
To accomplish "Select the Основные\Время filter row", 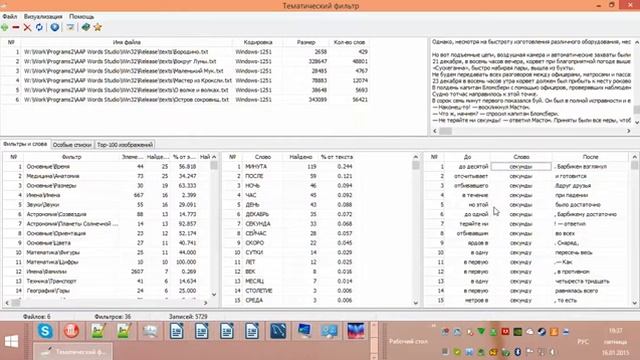I will tap(107, 167).
